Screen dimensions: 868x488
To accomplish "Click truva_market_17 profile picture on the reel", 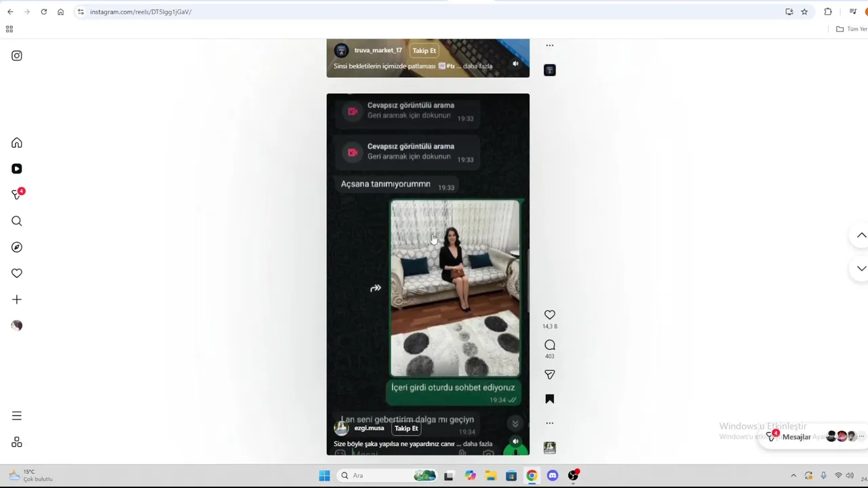I will [342, 50].
